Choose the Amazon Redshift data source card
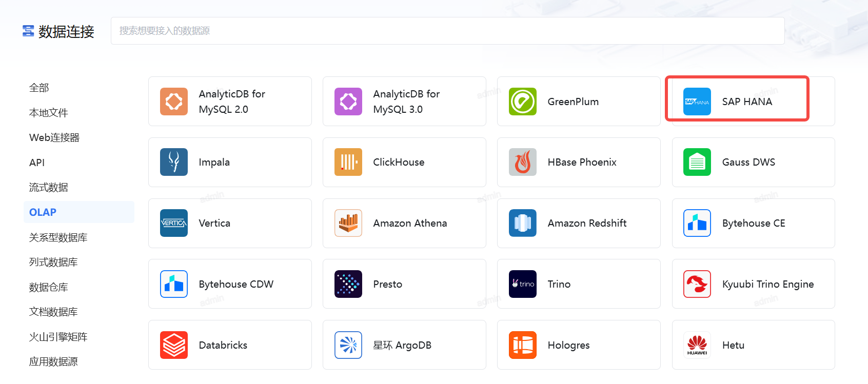This screenshot has height=384, width=868. 578,223
